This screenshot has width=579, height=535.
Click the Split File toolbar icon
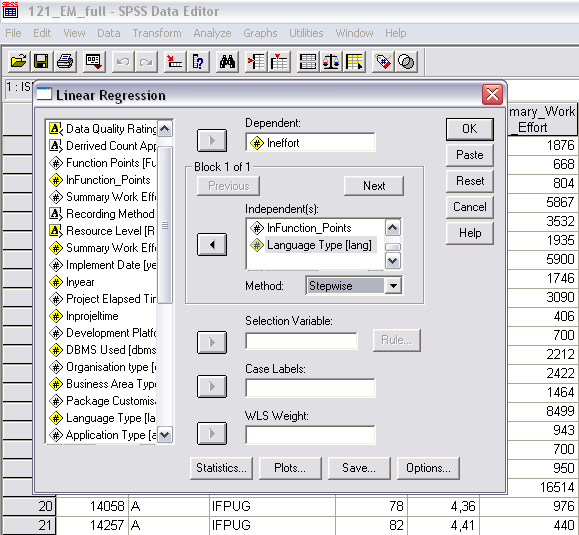308,61
